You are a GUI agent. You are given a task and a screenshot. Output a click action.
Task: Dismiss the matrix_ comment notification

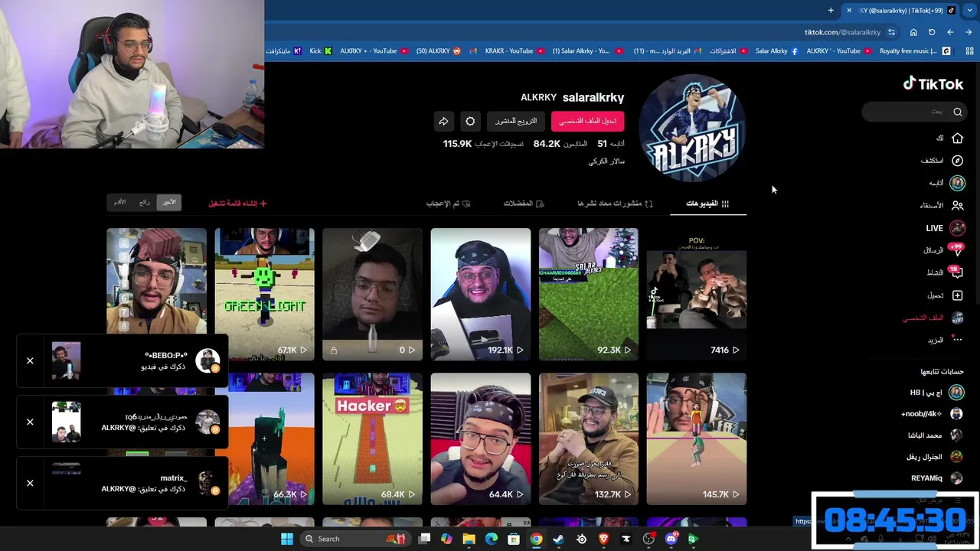click(30, 483)
